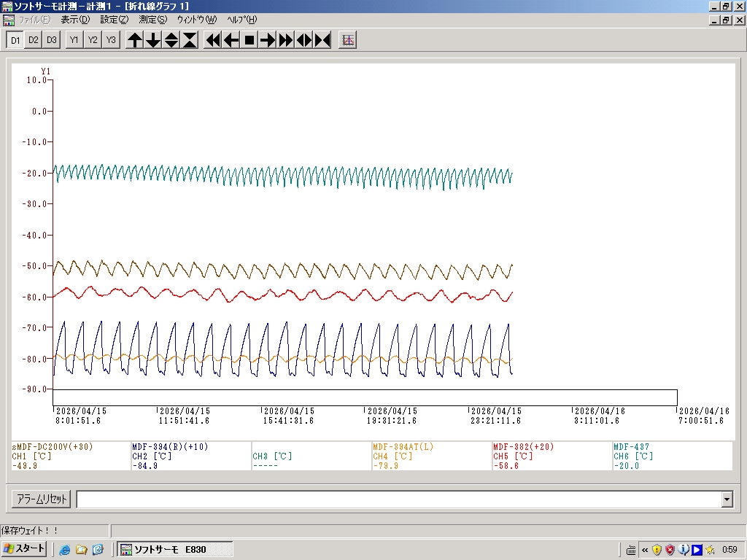Click the vertical compress hourglass icon
This screenshot has height=560, width=747.
190,40
